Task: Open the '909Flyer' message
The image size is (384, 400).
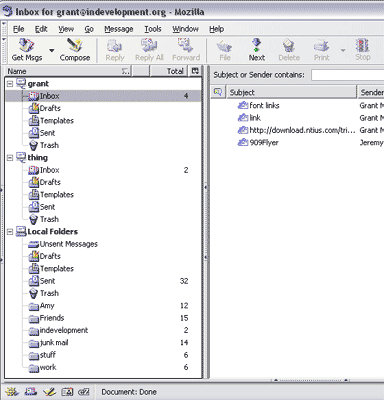Action: 297,143
